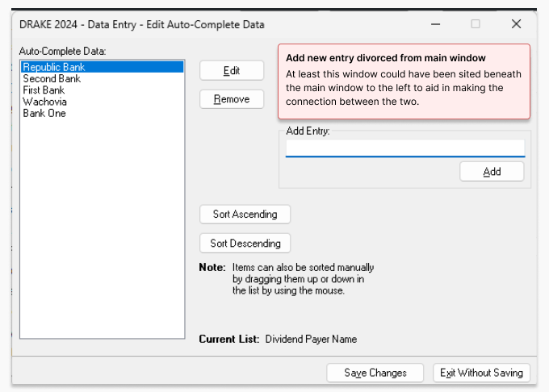Click the Add button under Add Entry
549x392 pixels.
[492, 172]
